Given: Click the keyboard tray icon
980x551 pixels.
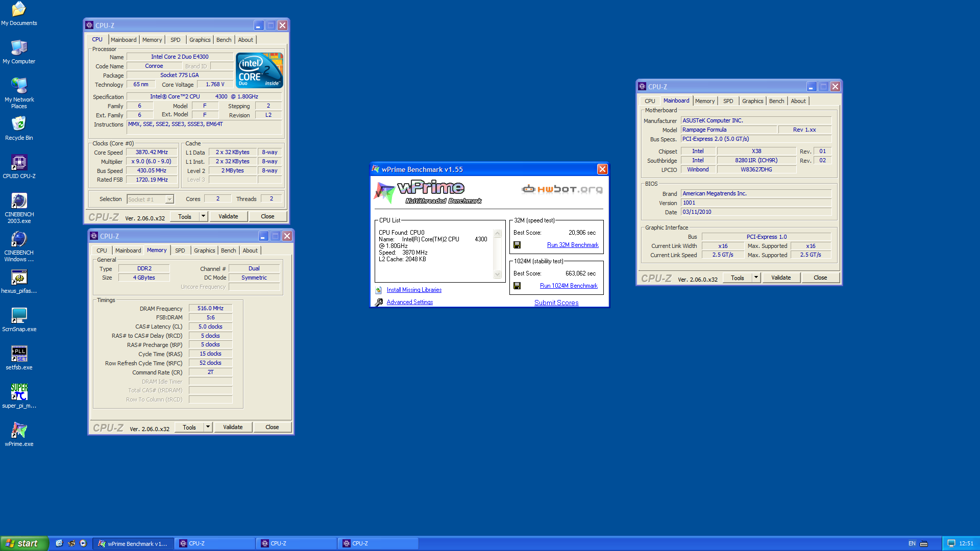Looking at the screenshot, I should pyautogui.click(x=924, y=543).
